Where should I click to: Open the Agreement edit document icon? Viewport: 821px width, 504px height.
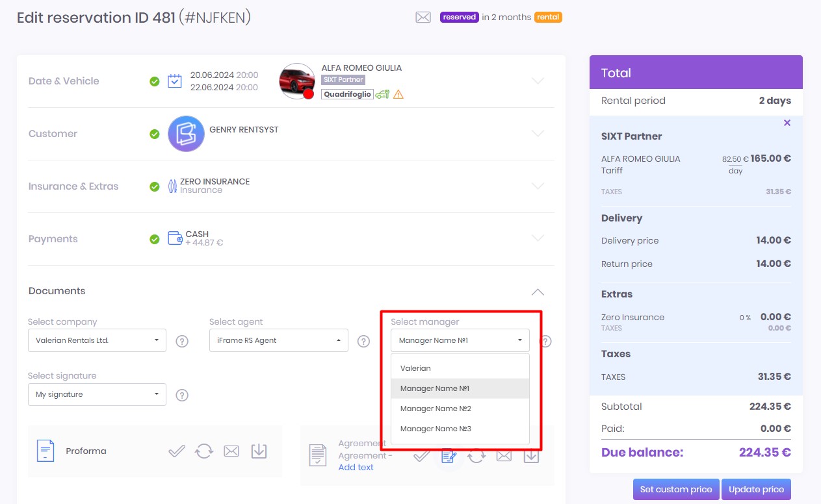pos(449,457)
